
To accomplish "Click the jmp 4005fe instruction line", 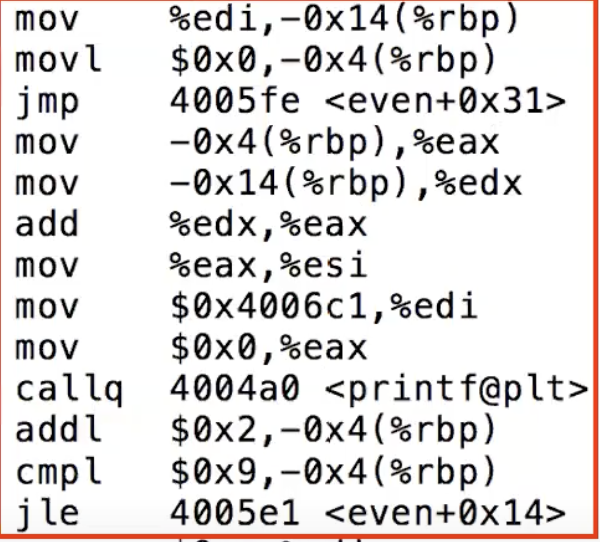I will click(x=290, y=102).
